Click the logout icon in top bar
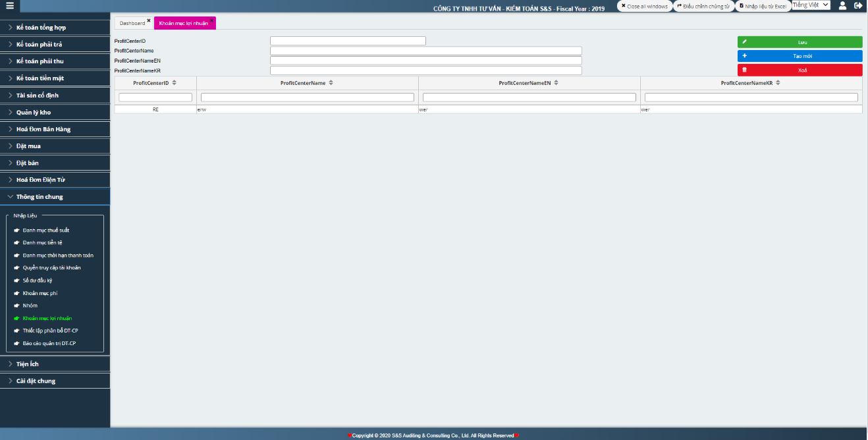Image resolution: width=868 pixels, height=440 pixels. click(x=858, y=6)
